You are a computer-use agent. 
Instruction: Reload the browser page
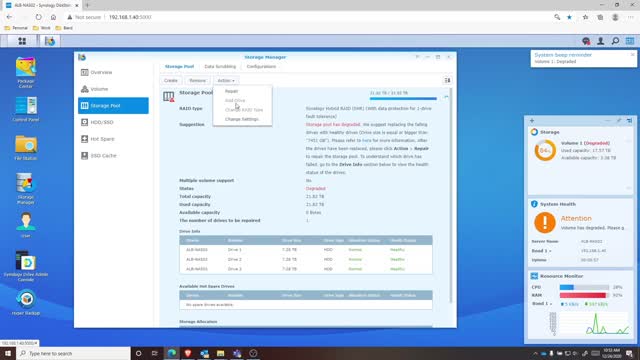tap(38, 17)
